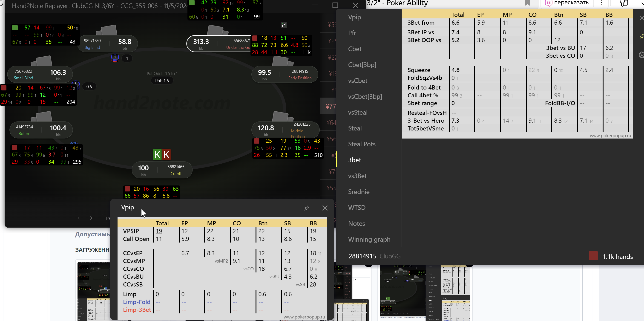
Task: Click the Cutoff player plate 58821465
Action: point(162,170)
